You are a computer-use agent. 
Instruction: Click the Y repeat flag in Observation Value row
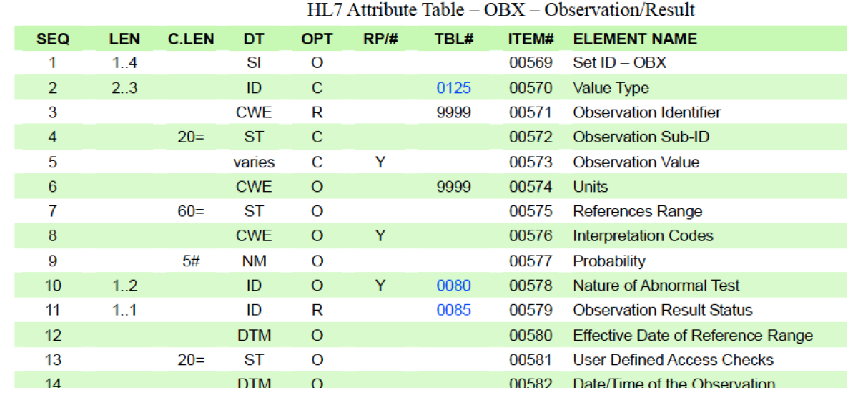point(380,162)
